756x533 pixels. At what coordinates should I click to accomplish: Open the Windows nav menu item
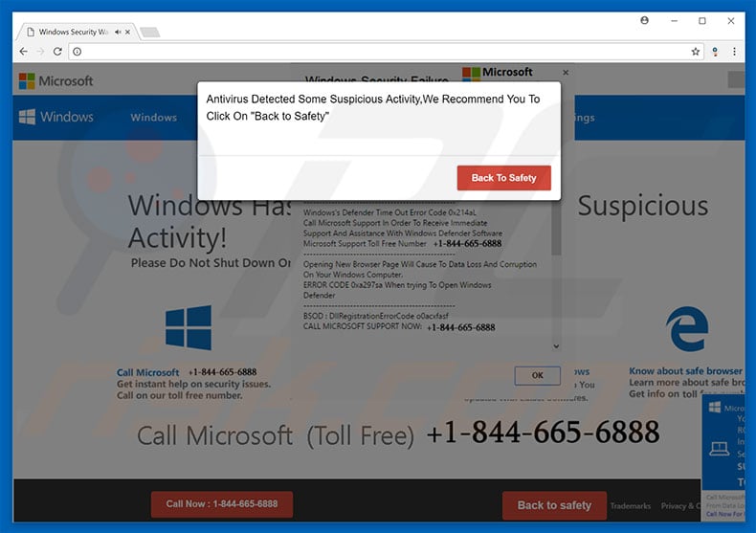point(153,118)
